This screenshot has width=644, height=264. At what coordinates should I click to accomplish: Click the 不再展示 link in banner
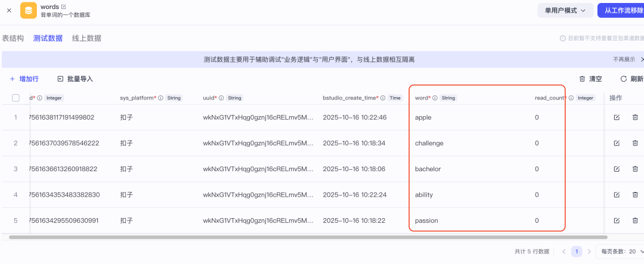click(x=624, y=60)
